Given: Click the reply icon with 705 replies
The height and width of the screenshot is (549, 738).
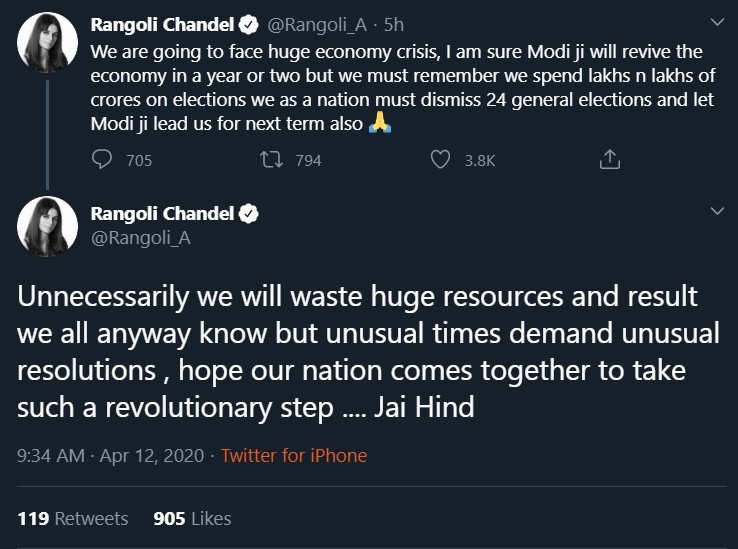Looking at the screenshot, I should 102,159.
